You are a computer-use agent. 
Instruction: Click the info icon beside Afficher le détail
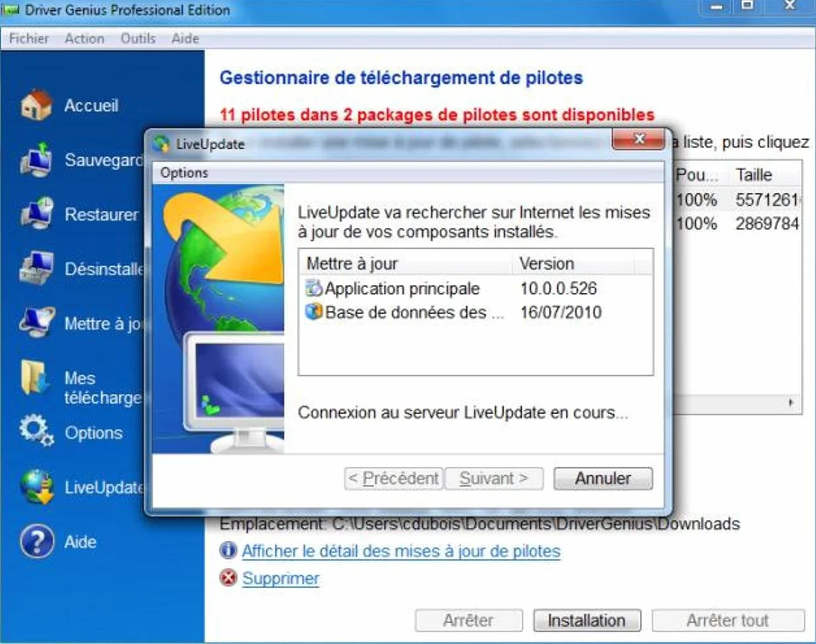tap(229, 551)
